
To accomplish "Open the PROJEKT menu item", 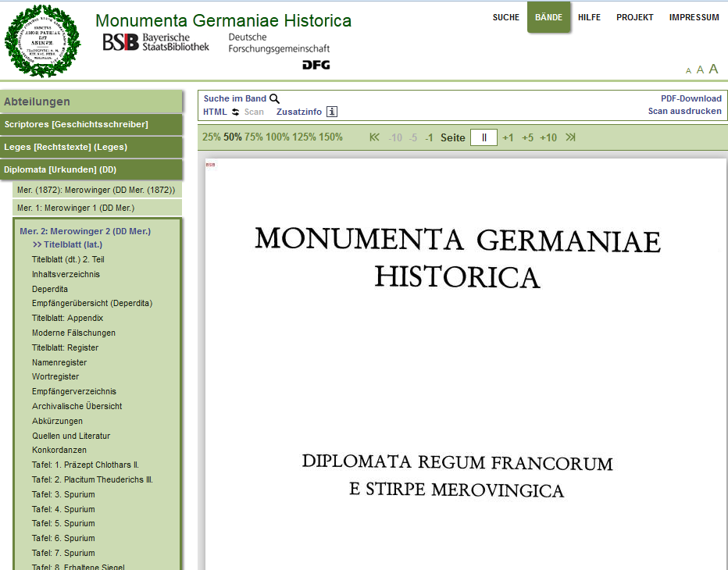I will 635,17.
